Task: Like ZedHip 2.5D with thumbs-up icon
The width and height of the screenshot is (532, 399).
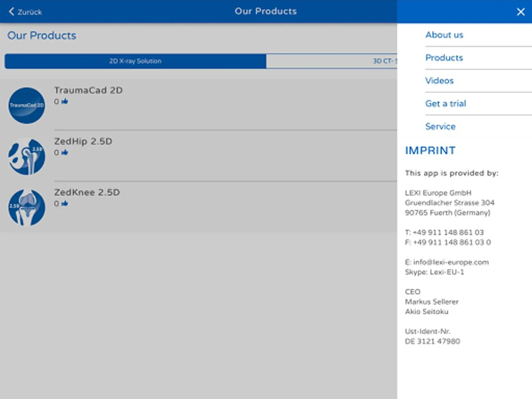Action: 65,153
